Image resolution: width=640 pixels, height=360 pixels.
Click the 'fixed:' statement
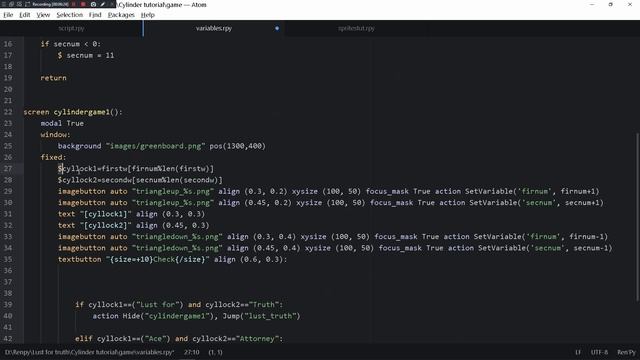coord(53,157)
